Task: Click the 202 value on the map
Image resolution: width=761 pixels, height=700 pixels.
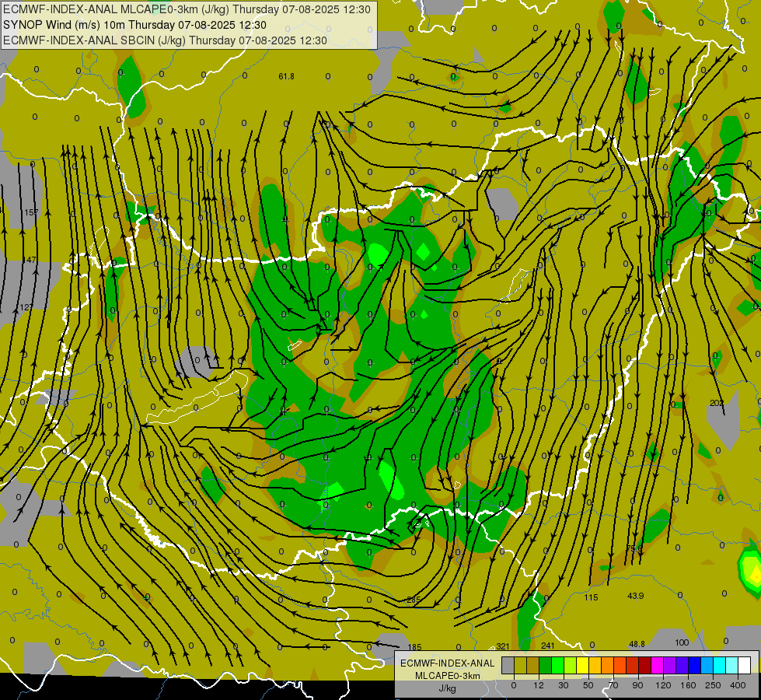Action: click(x=717, y=403)
